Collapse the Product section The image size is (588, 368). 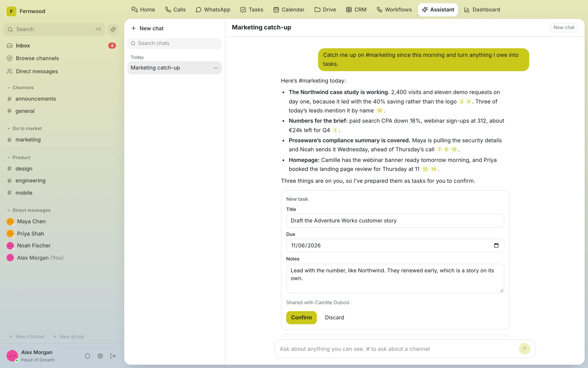19,158
